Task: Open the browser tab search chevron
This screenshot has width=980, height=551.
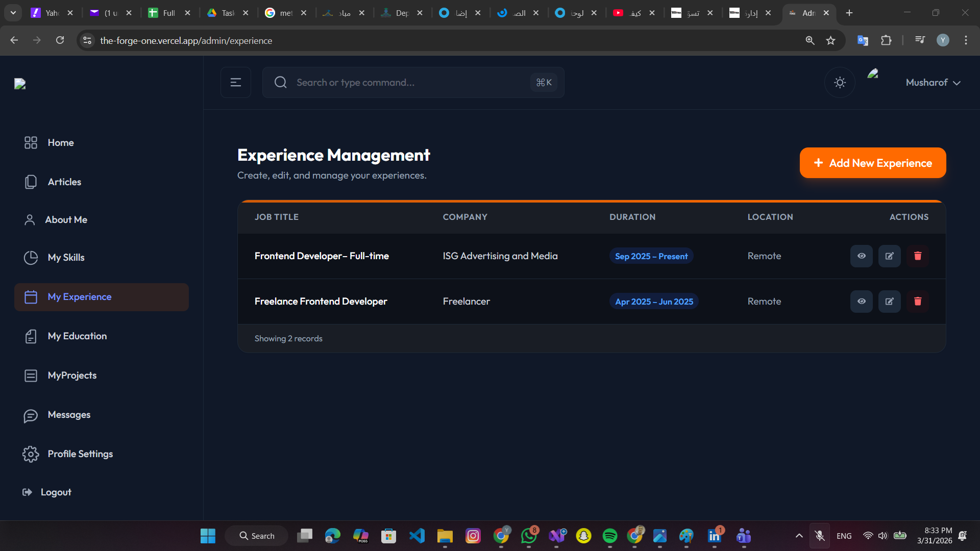Action: pos(13,13)
